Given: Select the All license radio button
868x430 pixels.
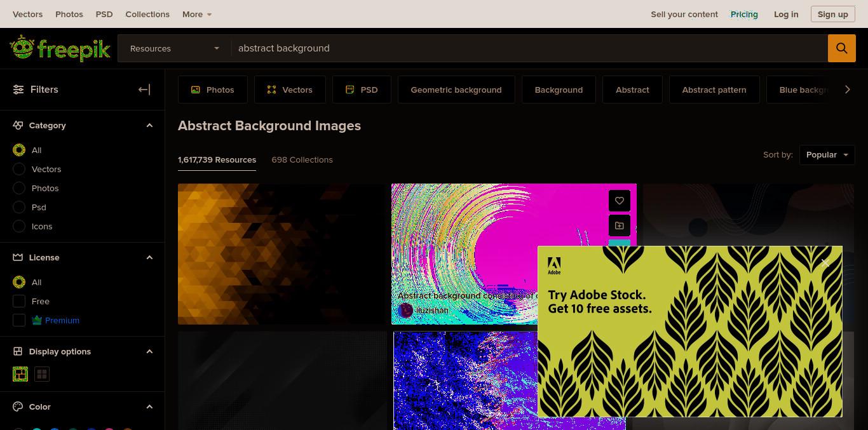Looking at the screenshot, I should pyautogui.click(x=19, y=282).
